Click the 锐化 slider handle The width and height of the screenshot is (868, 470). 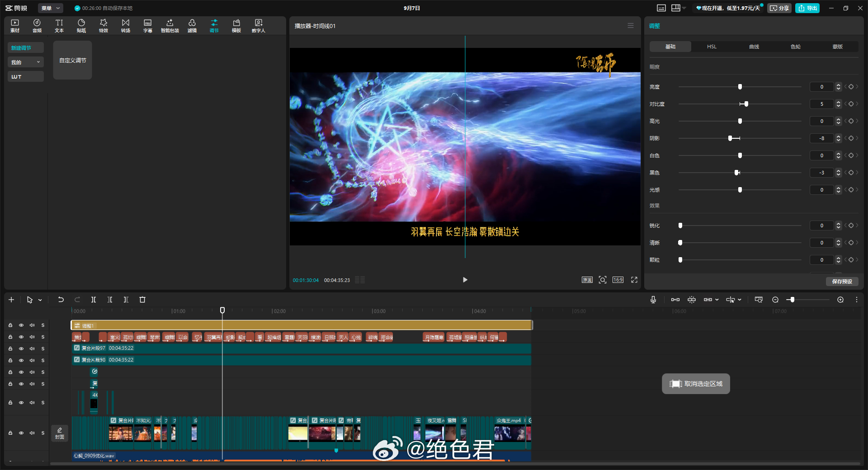coord(680,226)
